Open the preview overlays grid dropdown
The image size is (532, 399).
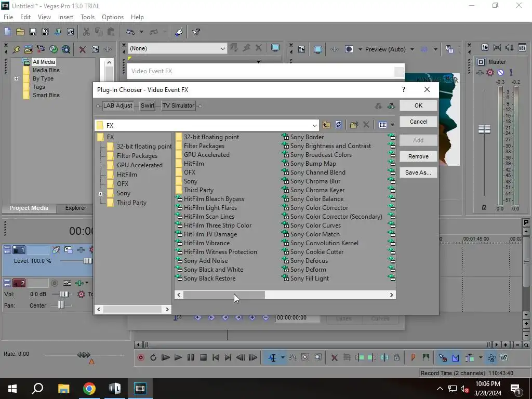pos(435,49)
